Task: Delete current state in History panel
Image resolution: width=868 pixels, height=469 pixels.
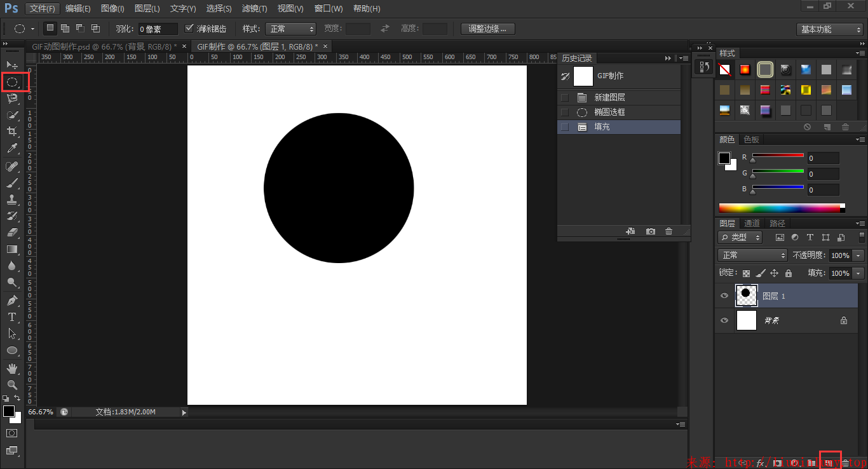Action: 668,231
